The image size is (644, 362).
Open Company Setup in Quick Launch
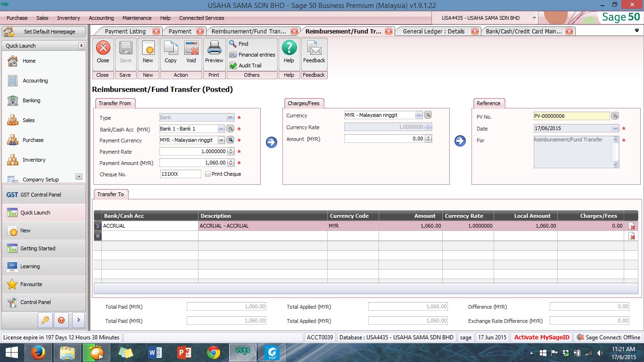point(40,179)
